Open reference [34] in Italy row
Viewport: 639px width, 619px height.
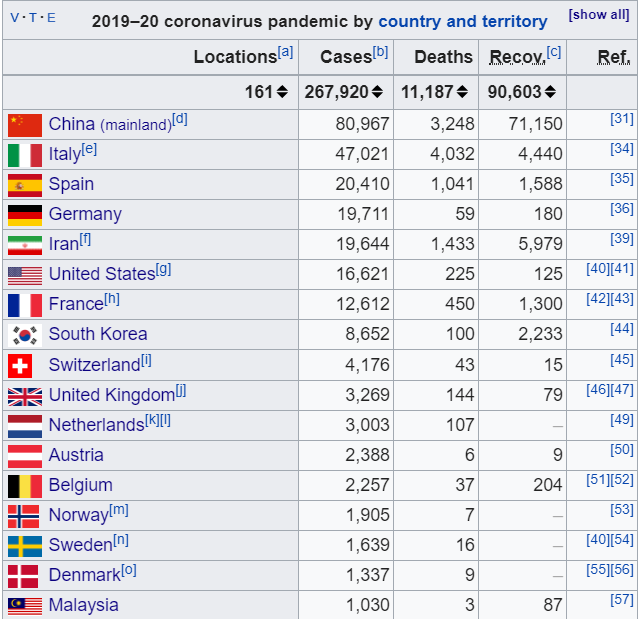[x=621, y=149]
